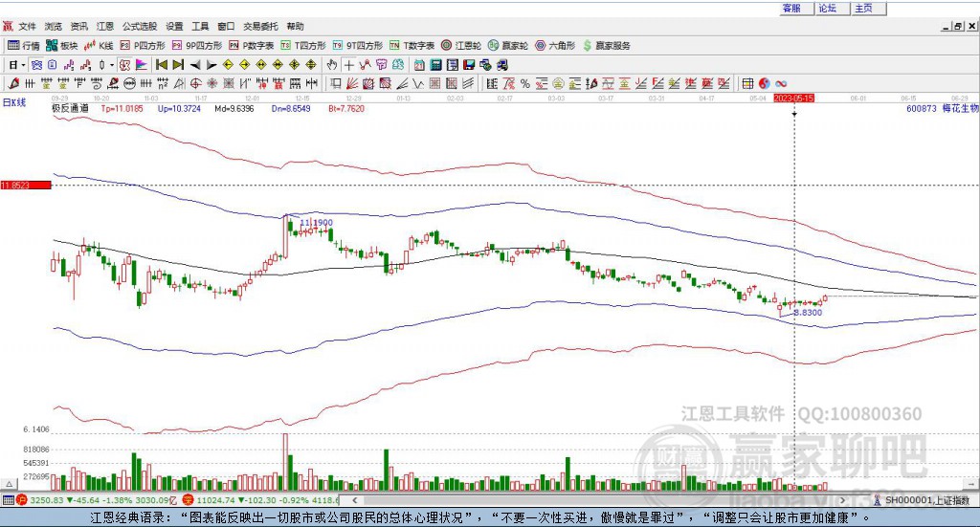Activate the crosshair cursor tool
This screenshot has height=527, width=980.
(349, 65)
